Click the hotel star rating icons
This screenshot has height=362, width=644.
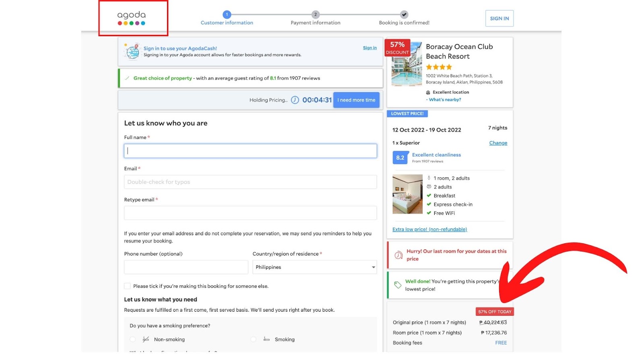[x=439, y=67]
